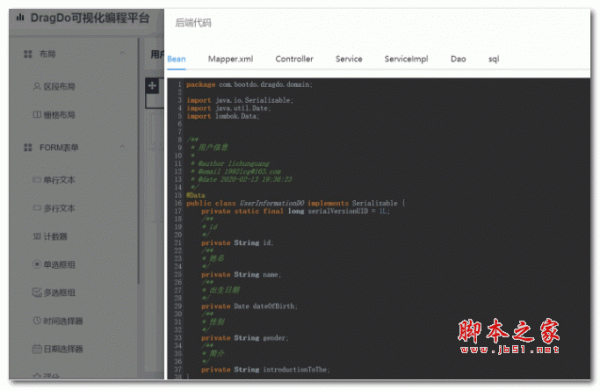Click the 多选框组 checkbox icon
The width and height of the screenshot is (600, 390).
coord(37,292)
